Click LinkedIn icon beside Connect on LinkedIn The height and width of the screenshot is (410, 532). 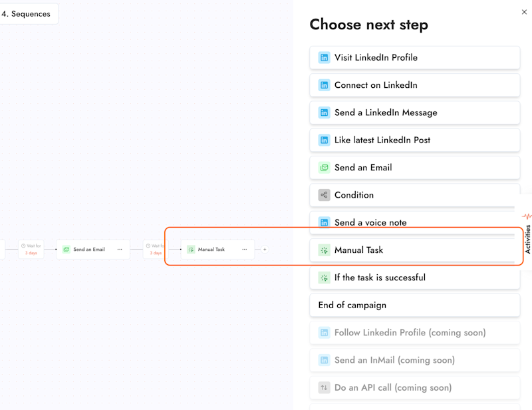pyautogui.click(x=324, y=85)
